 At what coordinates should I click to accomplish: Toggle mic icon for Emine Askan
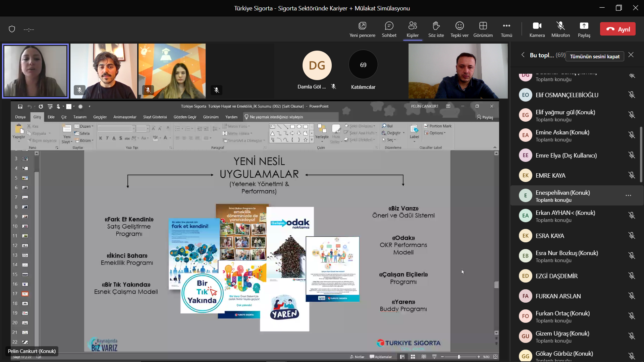coord(632,135)
